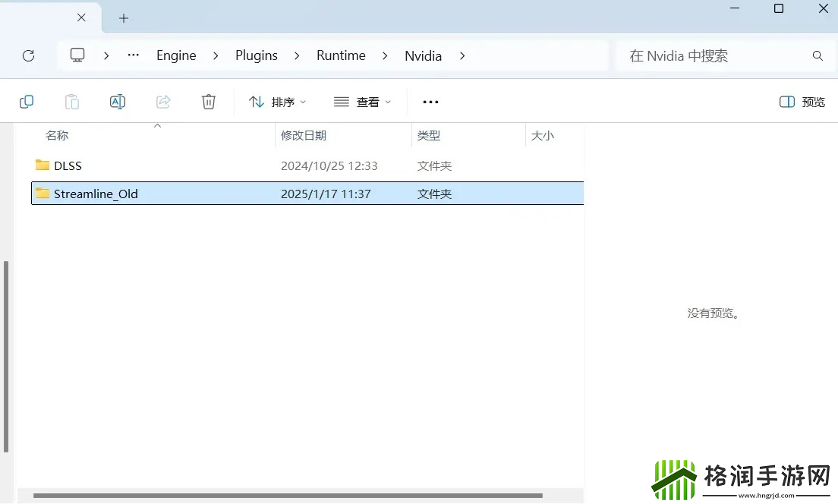Viewport: 838px width, 504px height.
Task: Click the Paste icon in the toolbar
Action: (72, 101)
